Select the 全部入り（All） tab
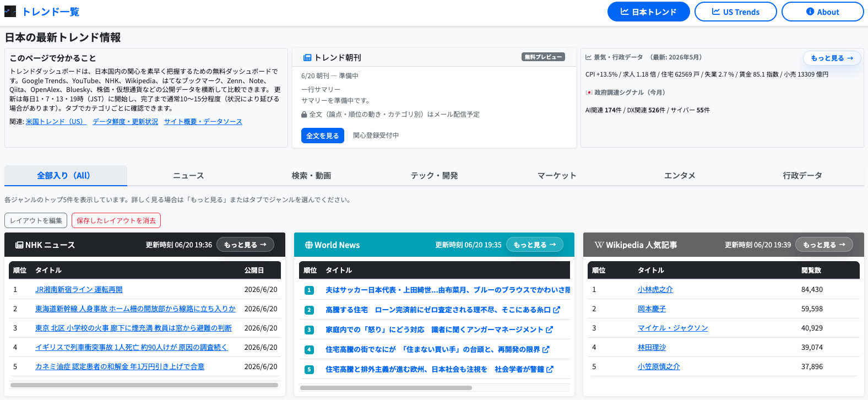 pyautogui.click(x=66, y=175)
